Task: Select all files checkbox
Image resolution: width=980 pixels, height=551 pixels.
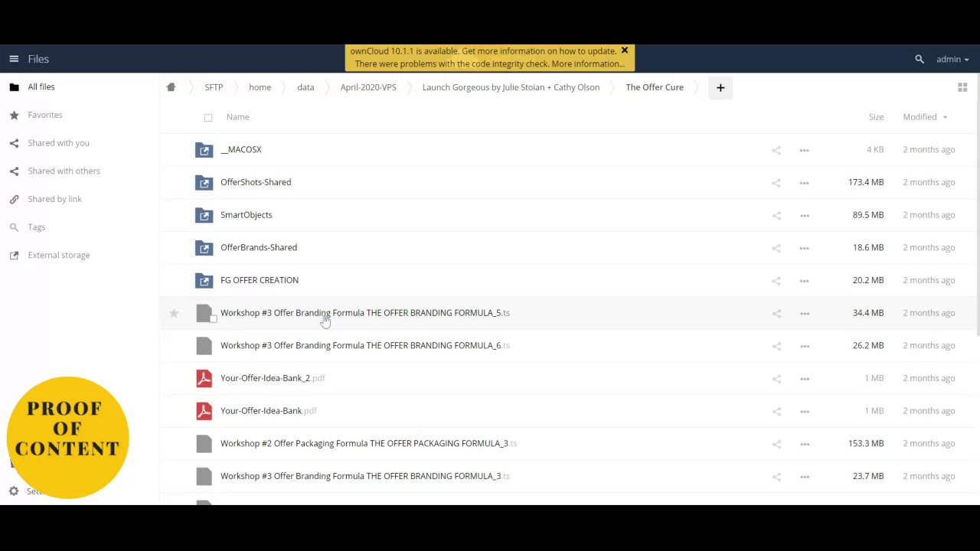Action: 208,118
